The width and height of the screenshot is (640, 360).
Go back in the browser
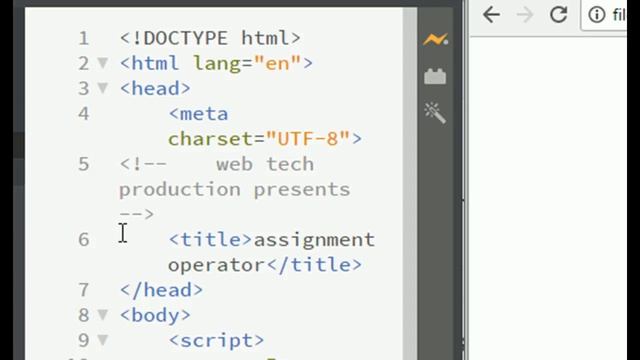[x=491, y=15]
